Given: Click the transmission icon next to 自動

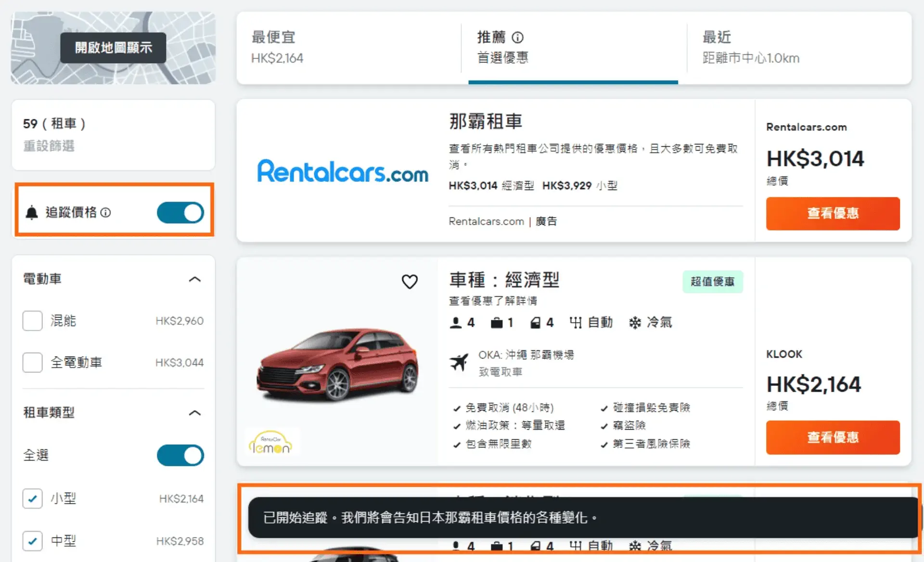Looking at the screenshot, I should pos(576,322).
